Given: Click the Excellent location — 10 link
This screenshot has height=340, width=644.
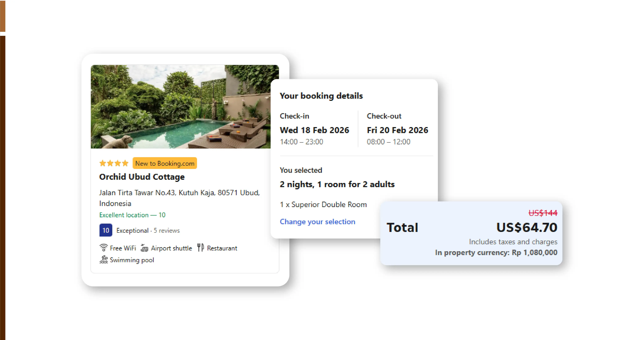Looking at the screenshot, I should point(132,215).
